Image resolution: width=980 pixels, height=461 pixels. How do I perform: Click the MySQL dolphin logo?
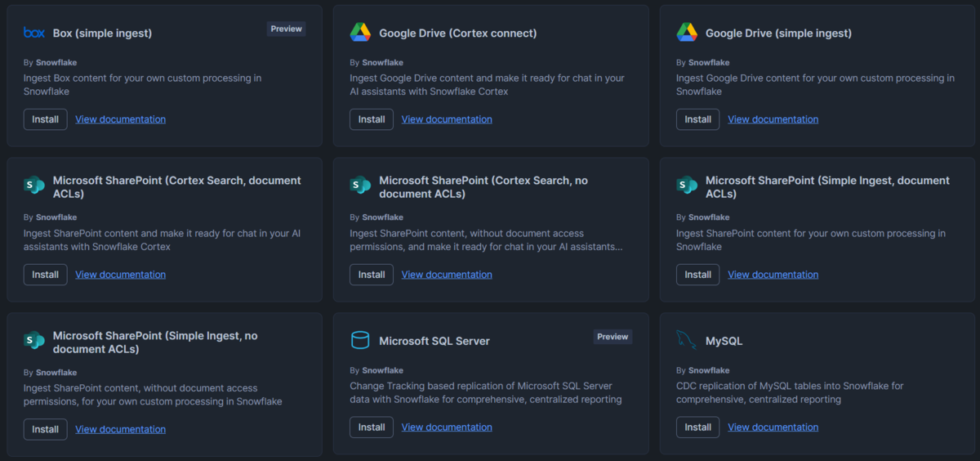(687, 341)
